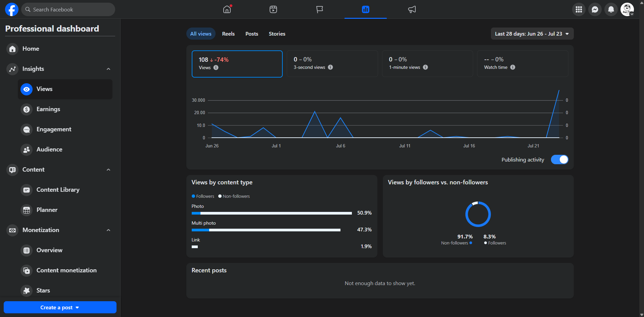Image resolution: width=644 pixels, height=317 pixels.
Task: Toggle the Publishing activity switch
Action: (x=560, y=160)
